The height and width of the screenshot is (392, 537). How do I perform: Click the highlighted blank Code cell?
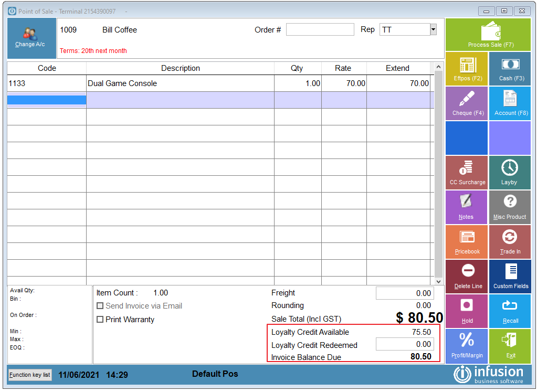click(x=47, y=100)
